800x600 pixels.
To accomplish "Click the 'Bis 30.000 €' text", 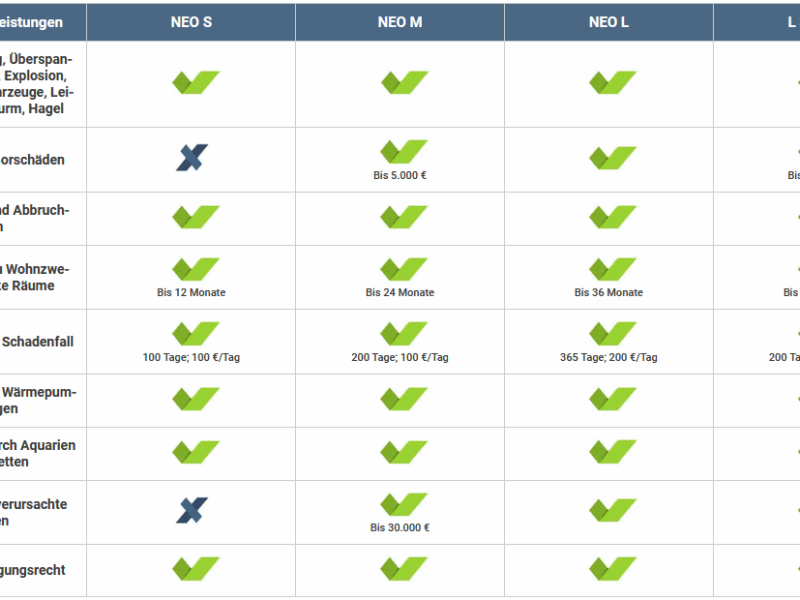I will pyautogui.click(x=400, y=528).
